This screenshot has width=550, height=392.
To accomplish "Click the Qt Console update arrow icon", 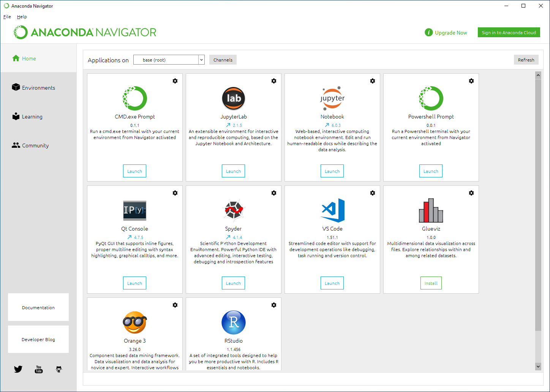I will (130, 237).
